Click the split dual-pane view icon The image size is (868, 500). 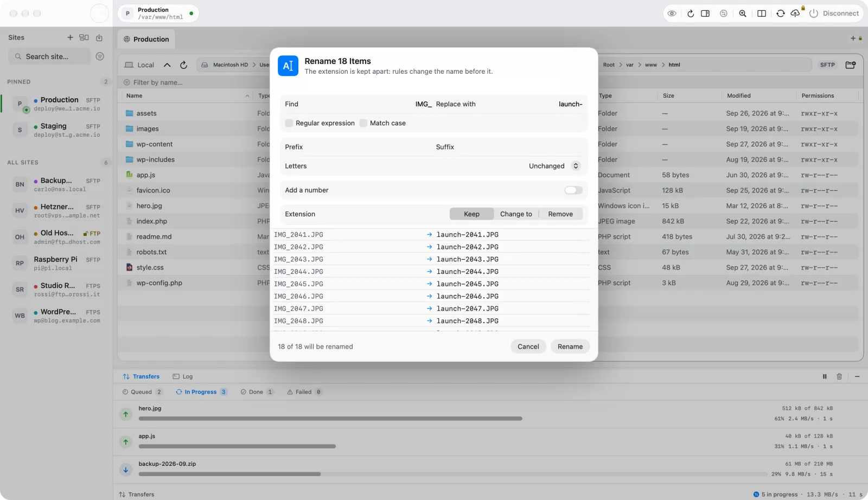762,14
